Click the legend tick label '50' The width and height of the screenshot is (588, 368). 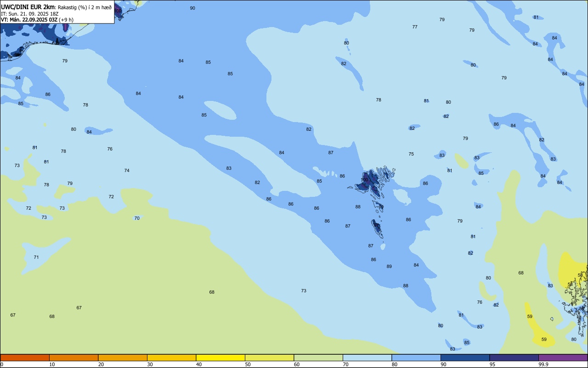coord(248,364)
